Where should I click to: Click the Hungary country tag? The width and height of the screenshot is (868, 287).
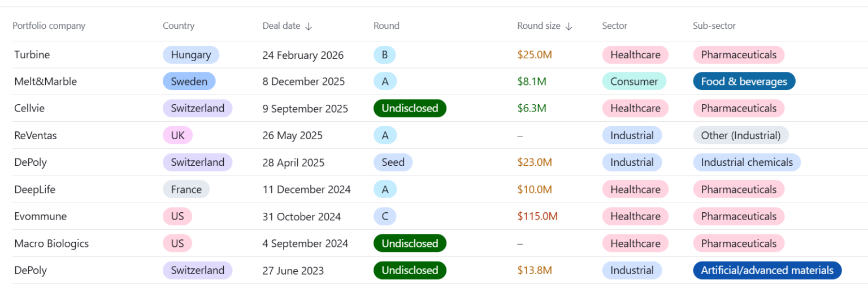(x=191, y=55)
